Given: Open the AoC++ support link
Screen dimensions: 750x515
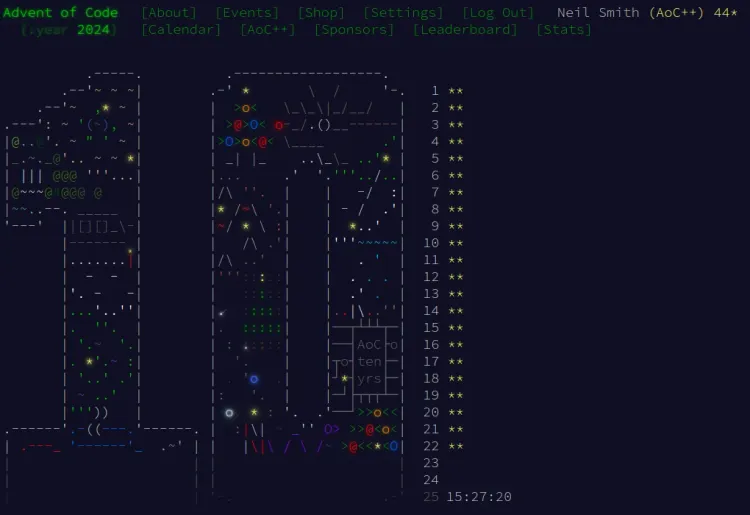Looking at the screenshot, I should click(x=268, y=30).
